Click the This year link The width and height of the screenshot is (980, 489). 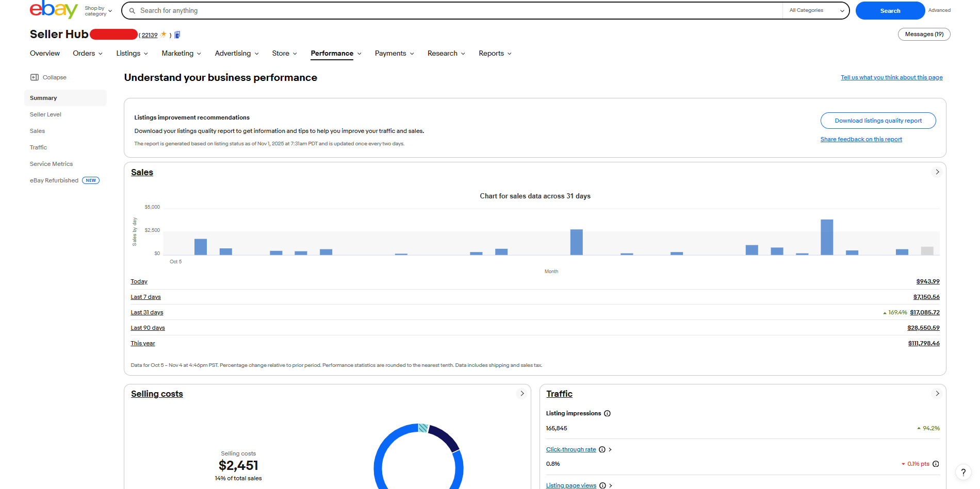tap(143, 343)
